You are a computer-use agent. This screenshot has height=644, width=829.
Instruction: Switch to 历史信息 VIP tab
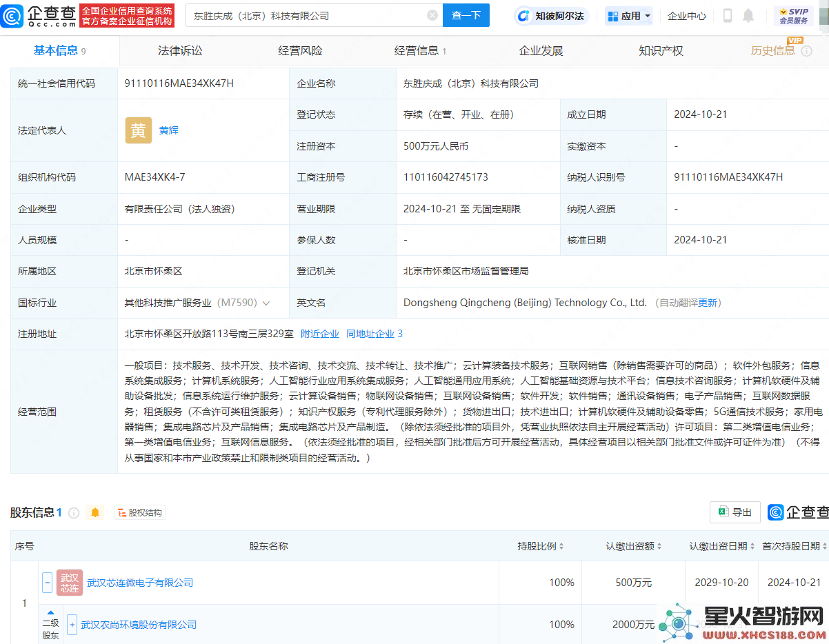tap(773, 50)
